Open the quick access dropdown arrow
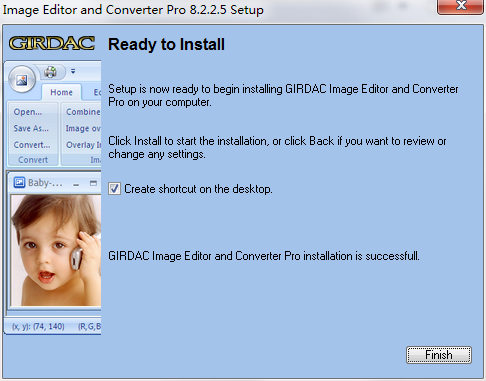486x381 pixels. 73,71
